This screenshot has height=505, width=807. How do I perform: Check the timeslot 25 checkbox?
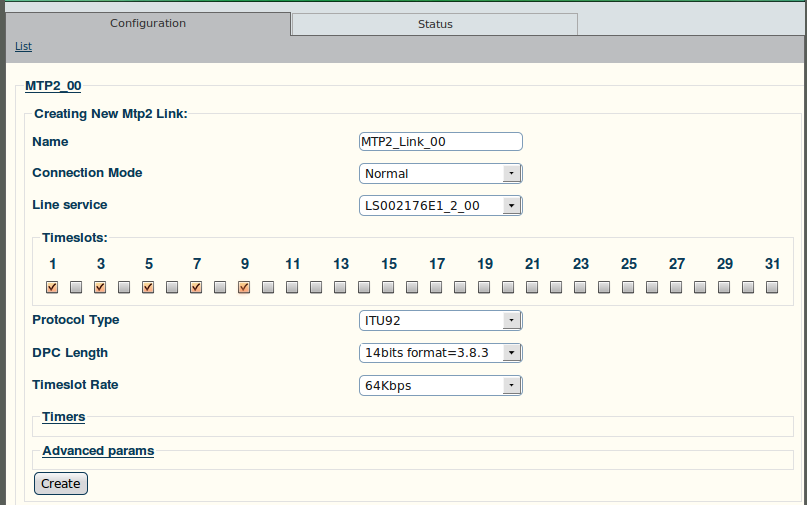coord(628,287)
